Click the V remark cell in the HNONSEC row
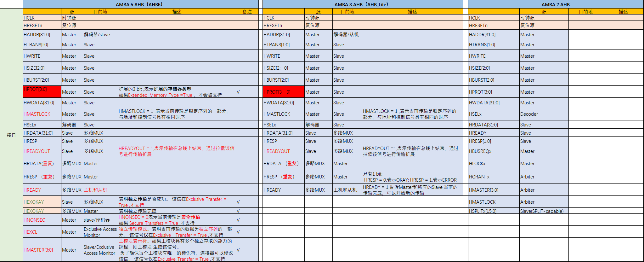 pyautogui.click(x=247, y=220)
